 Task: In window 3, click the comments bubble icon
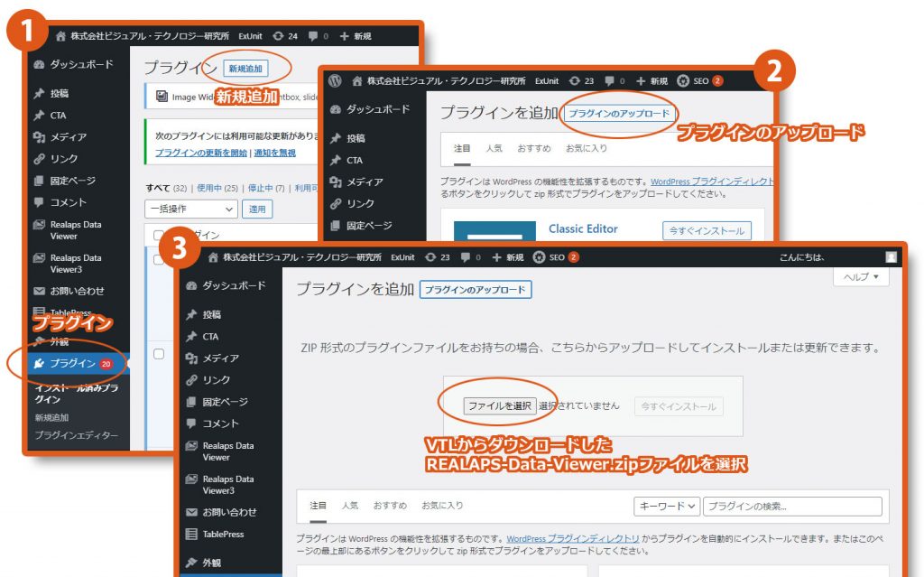[466, 257]
